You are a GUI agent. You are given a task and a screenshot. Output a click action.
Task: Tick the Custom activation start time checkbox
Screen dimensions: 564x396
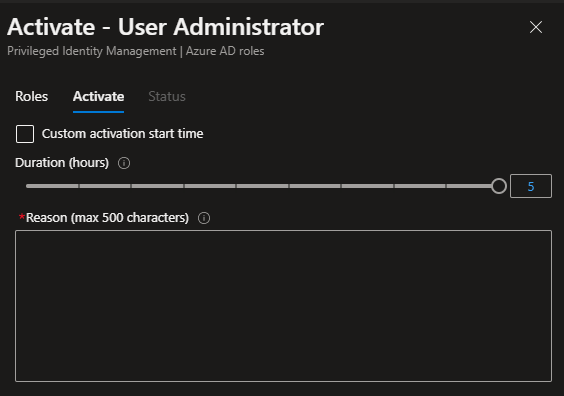tap(25, 134)
